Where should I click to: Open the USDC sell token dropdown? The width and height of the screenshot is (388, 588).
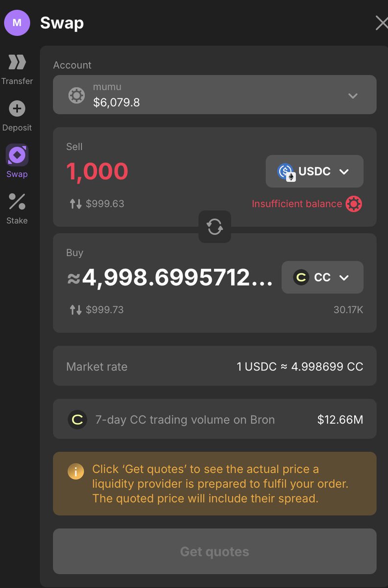point(314,171)
